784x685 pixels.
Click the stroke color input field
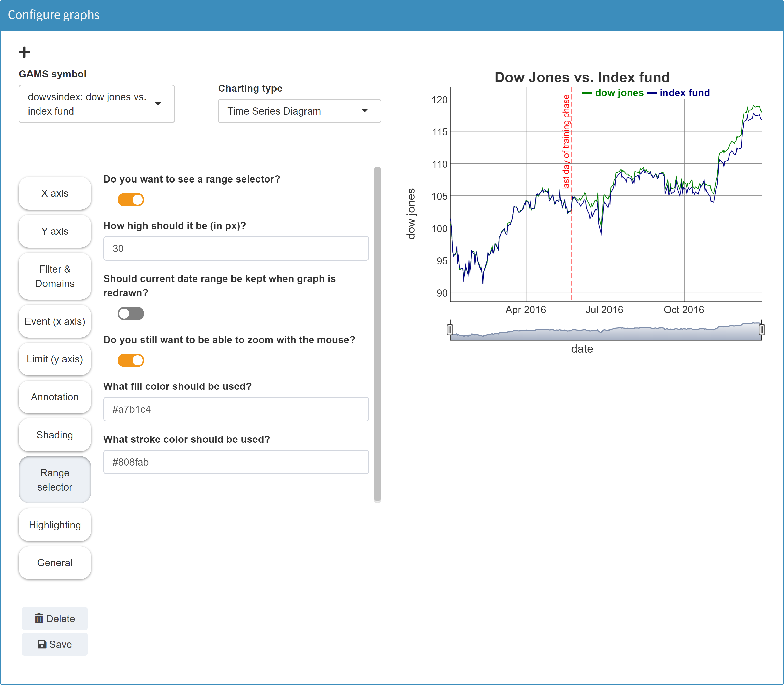click(236, 462)
